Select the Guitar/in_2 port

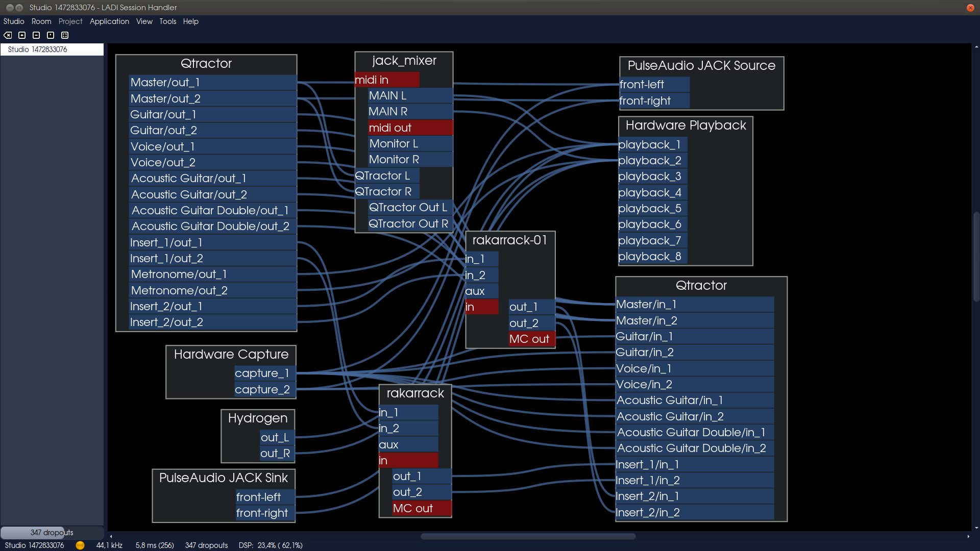[695, 353]
